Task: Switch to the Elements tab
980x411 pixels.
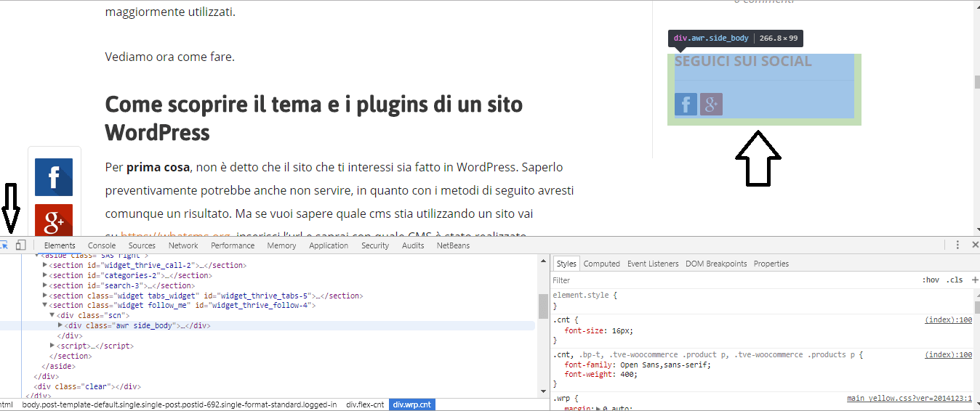Action: click(x=60, y=245)
